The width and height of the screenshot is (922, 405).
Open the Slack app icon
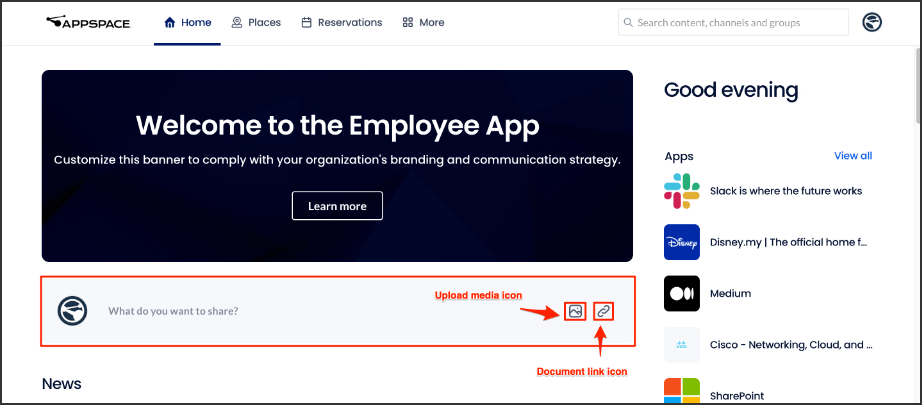(x=682, y=190)
